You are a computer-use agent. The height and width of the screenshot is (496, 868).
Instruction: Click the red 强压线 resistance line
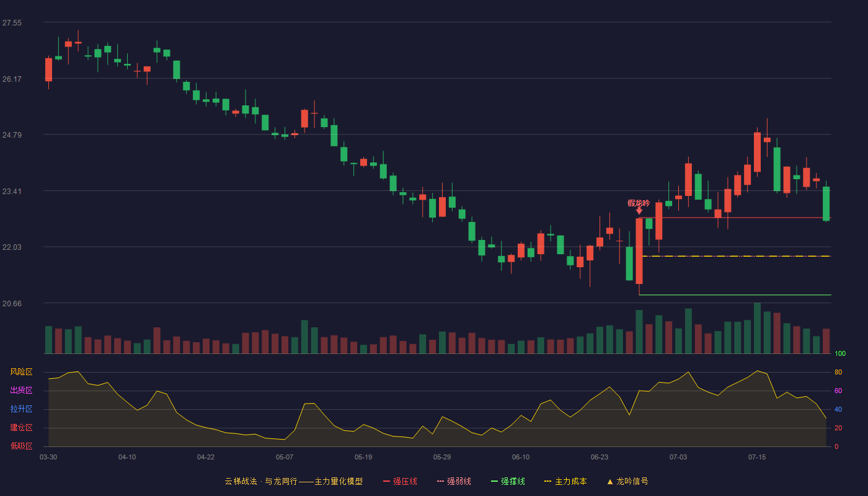[x=735, y=218]
